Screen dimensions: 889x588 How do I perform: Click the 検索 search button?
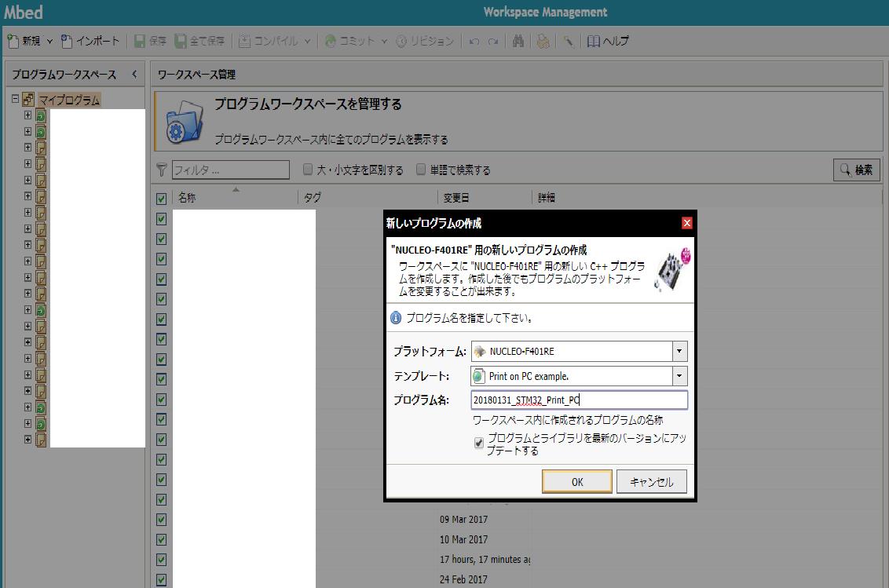[856, 170]
